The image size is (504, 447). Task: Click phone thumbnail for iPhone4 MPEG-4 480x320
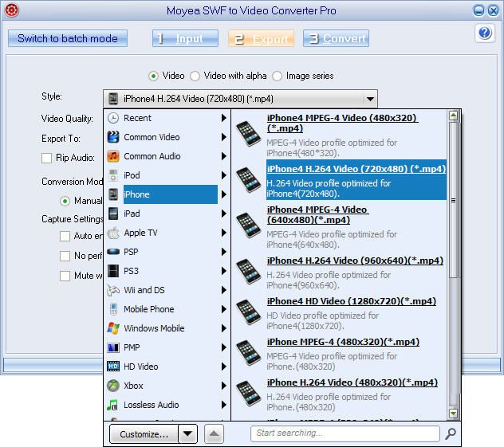(249, 134)
